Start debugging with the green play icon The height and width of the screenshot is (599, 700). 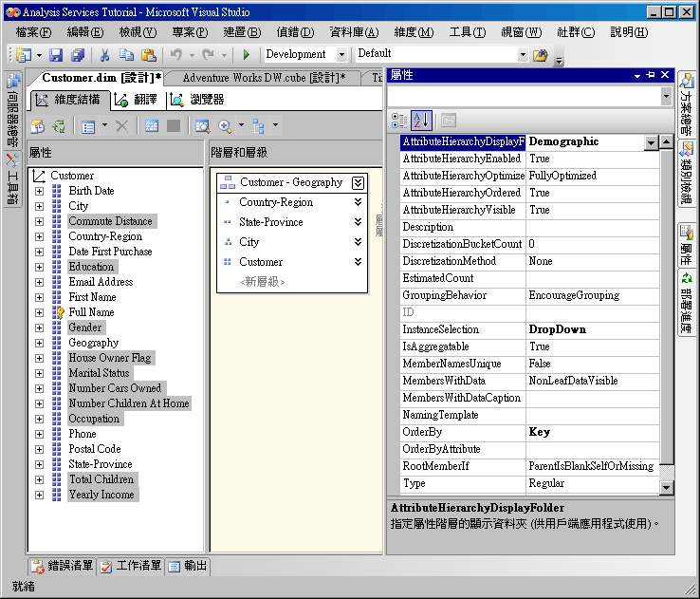coord(246,55)
